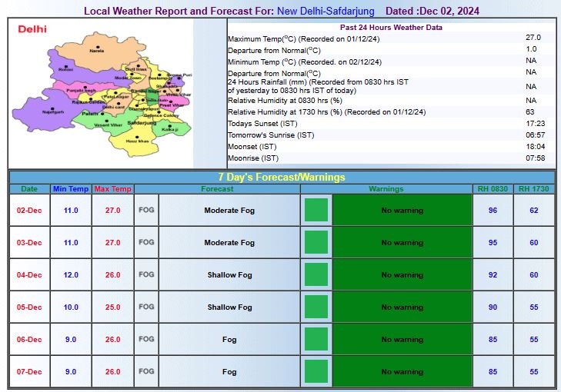Click the FOG icon for 07-Dec
Screen dimensions: 561x392
click(146, 372)
